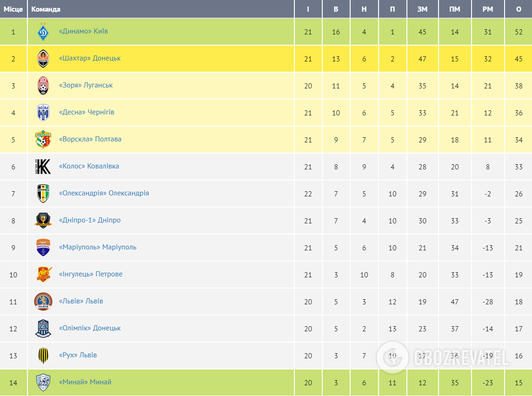
Task: Click the Команда column header
Action: coord(46,9)
